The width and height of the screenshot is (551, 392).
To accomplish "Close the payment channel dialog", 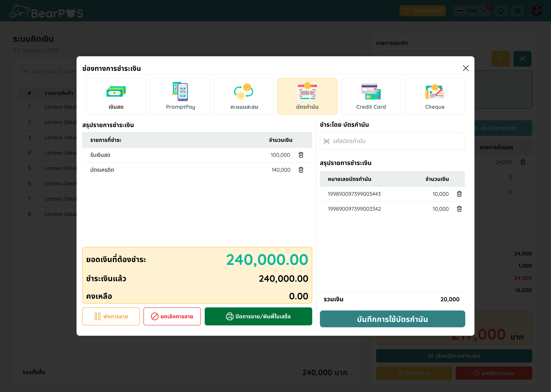I will pos(466,68).
